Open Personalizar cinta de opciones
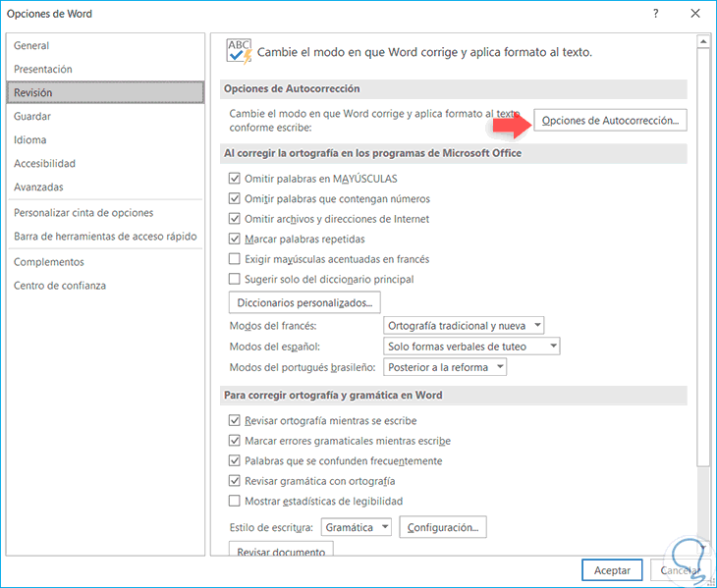The image size is (717, 588). pyautogui.click(x=83, y=212)
